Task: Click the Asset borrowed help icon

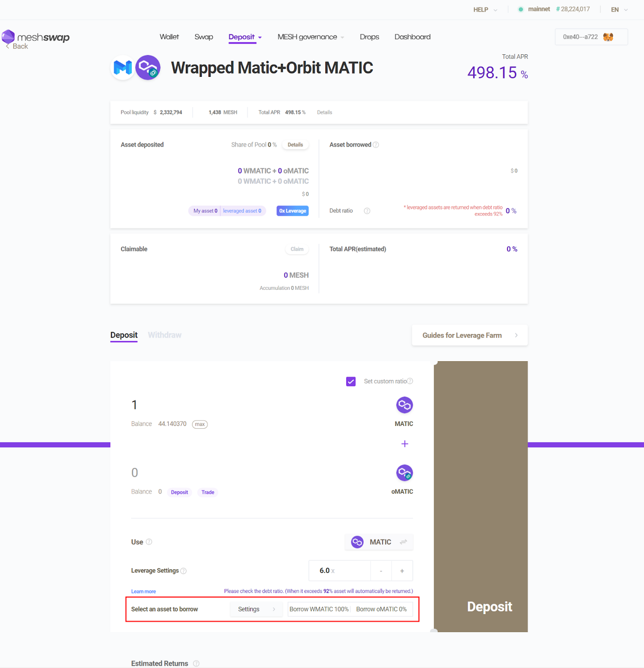Action: tap(376, 144)
